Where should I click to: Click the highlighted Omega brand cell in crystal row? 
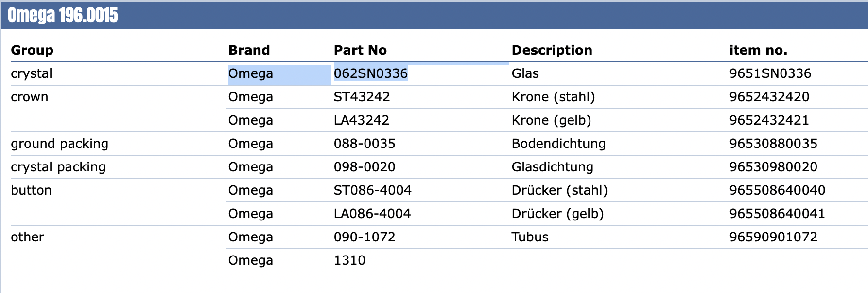[x=251, y=73]
